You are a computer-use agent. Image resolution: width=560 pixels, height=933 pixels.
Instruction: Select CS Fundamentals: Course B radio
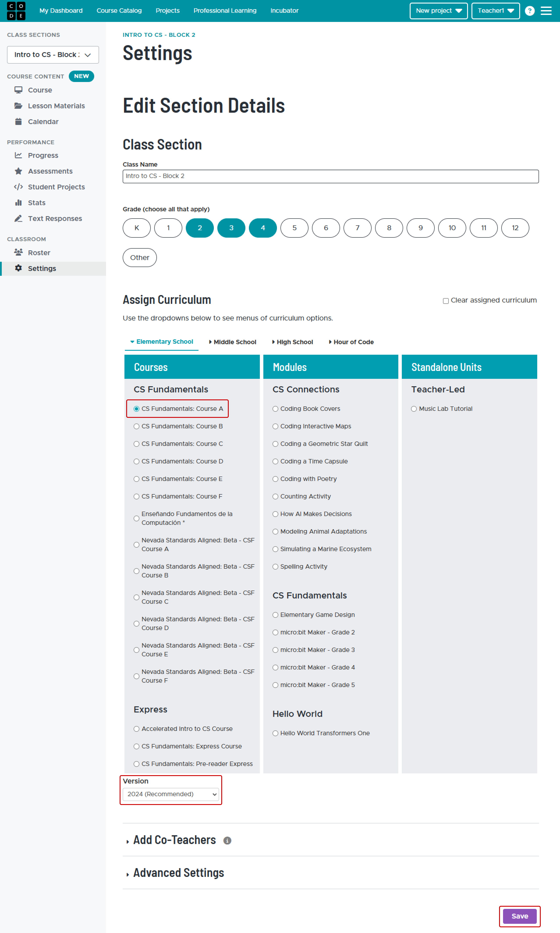click(136, 426)
